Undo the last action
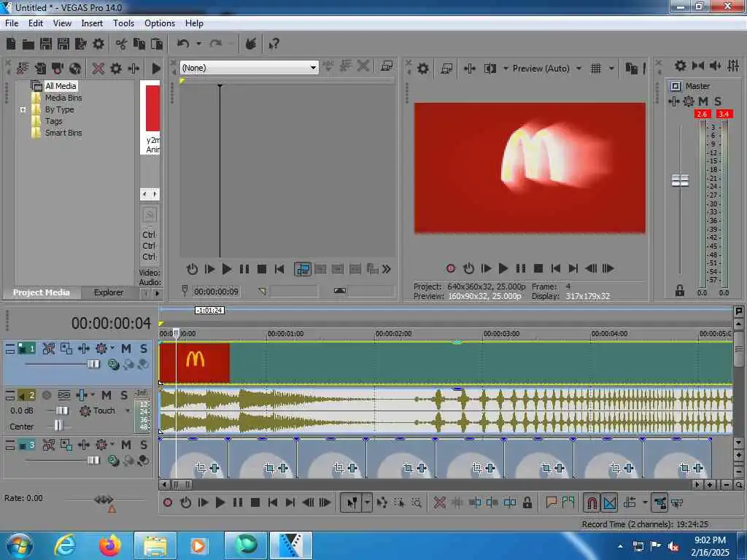Viewport: 747px width, 560px height. (x=183, y=44)
